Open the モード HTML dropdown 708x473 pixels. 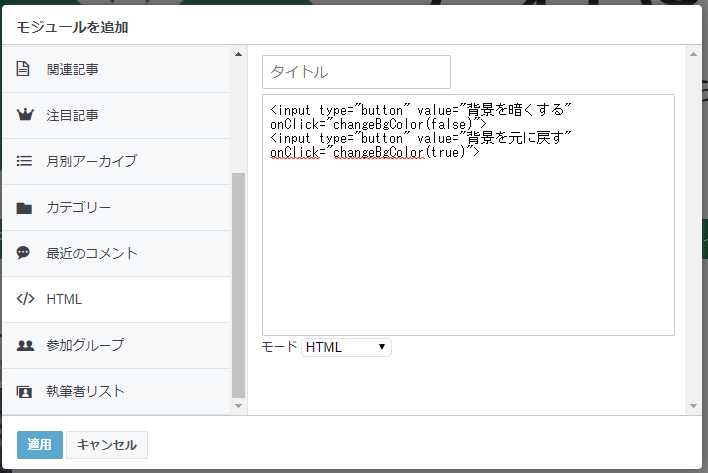pos(346,347)
